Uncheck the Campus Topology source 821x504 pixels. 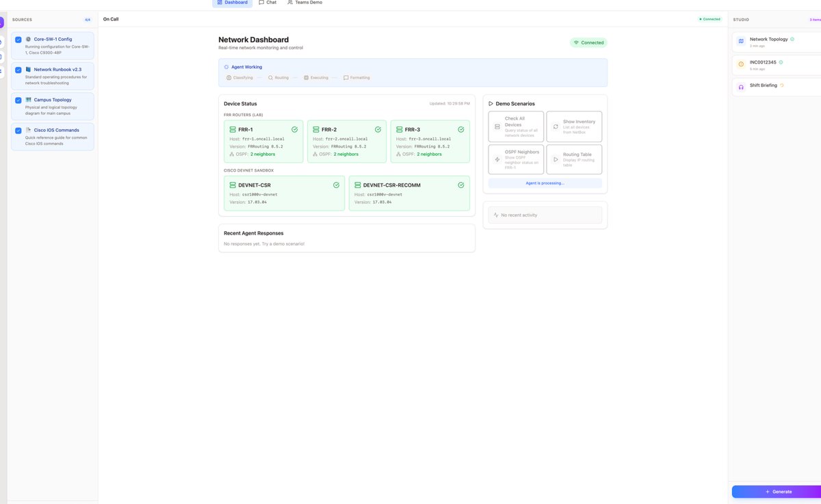[x=18, y=100]
